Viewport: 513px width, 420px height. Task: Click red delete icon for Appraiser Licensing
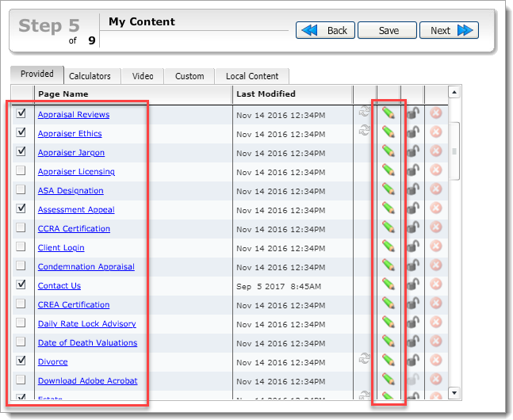click(436, 170)
